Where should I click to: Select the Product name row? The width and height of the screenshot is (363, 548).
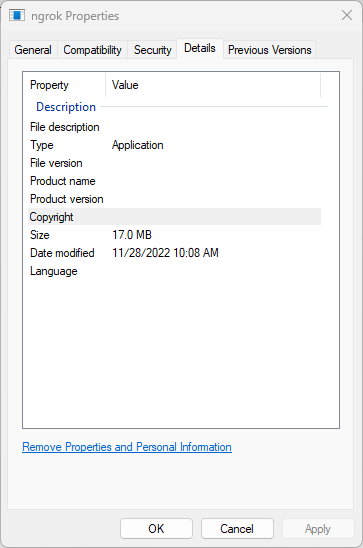tap(174, 181)
